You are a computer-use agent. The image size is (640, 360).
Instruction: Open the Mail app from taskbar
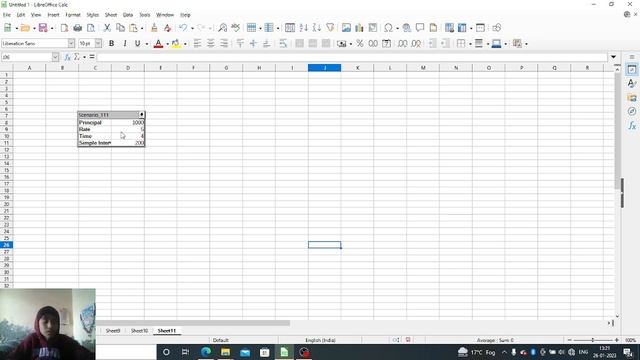245,352
